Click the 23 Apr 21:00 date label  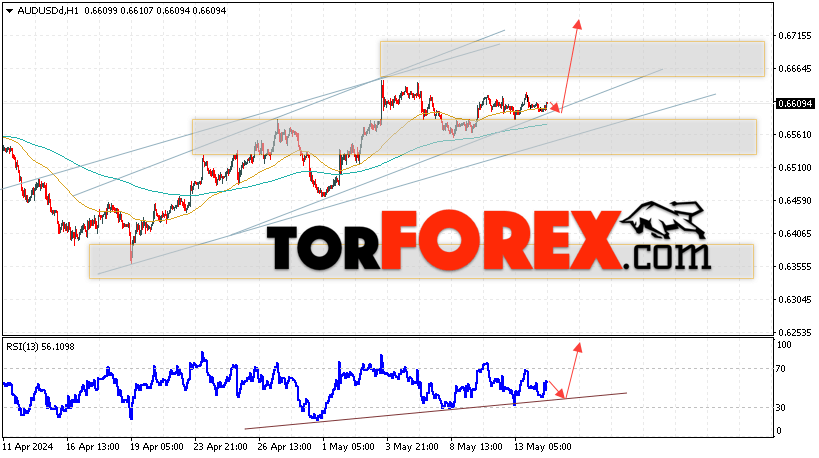pos(221,447)
